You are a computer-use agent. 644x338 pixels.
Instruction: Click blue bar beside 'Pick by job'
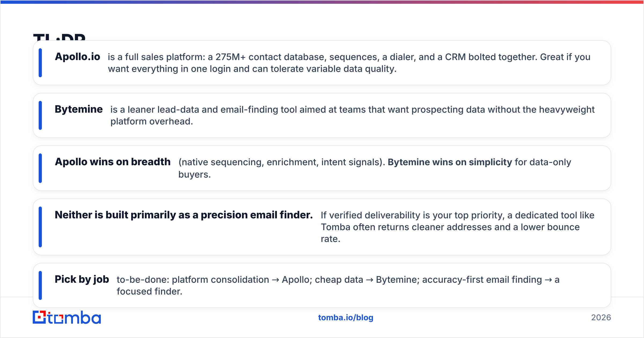pos(40,285)
